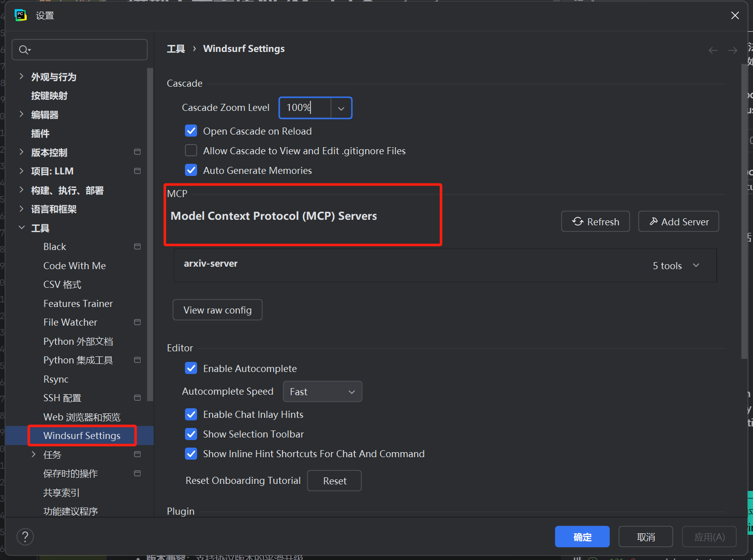The image size is (753, 560).
Task: Click the forward navigation arrow
Action: pos(733,50)
